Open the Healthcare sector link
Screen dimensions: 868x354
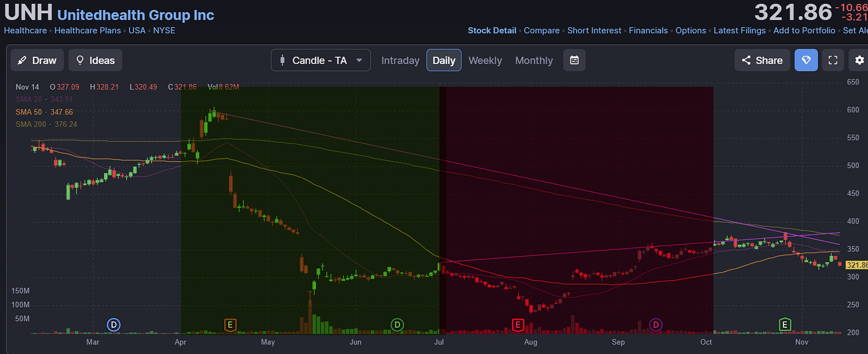(x=25, y=30)
